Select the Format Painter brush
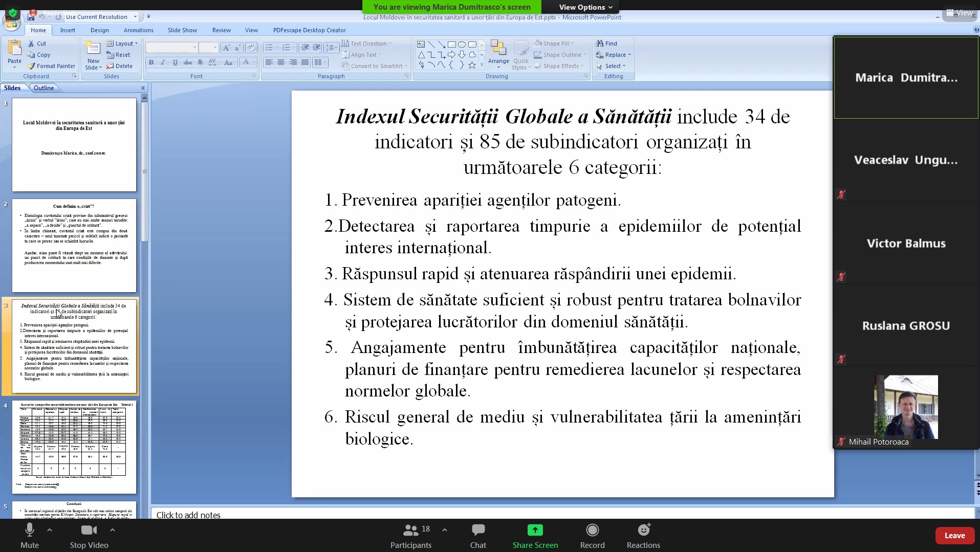This screenshot has height=552, width=980. click(x=31, y=66)
